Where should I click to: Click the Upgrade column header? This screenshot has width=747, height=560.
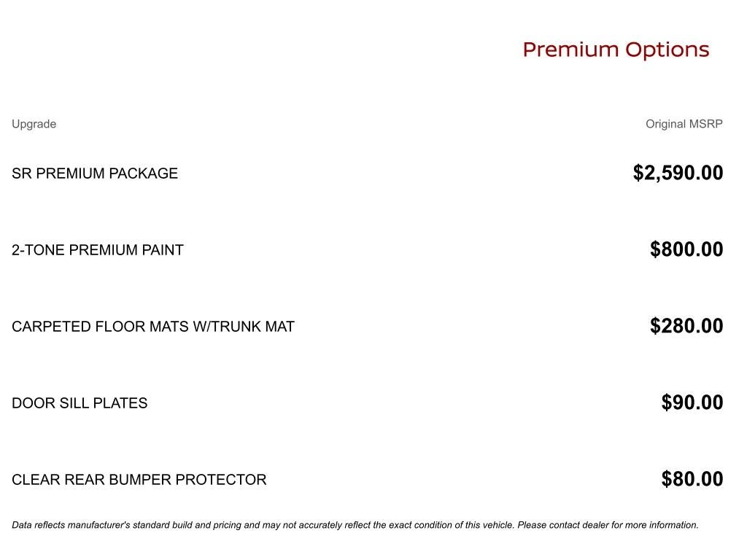point(34,124)
